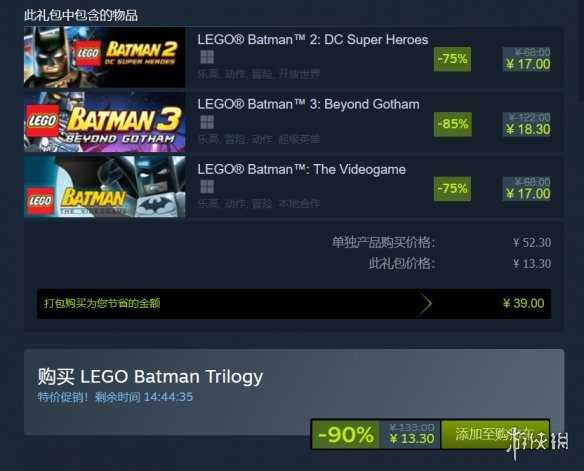Click the -75% badge for Batman 2

coord(452,59)
